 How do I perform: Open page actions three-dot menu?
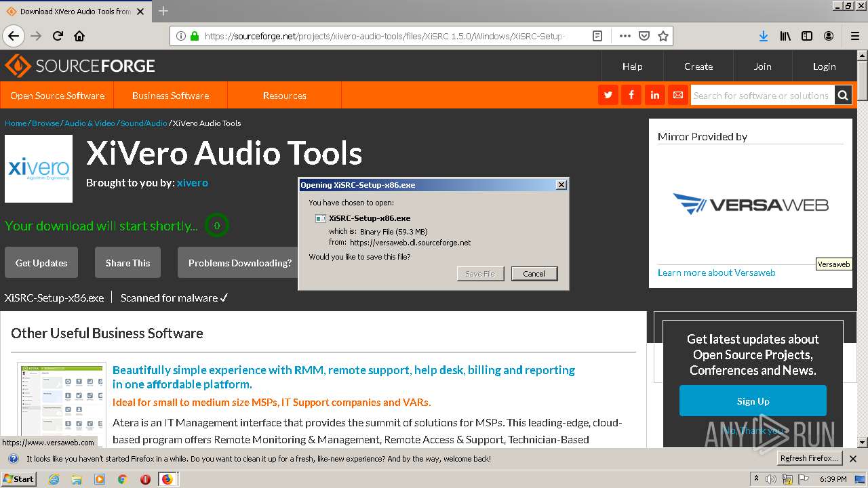pos(625,36)
